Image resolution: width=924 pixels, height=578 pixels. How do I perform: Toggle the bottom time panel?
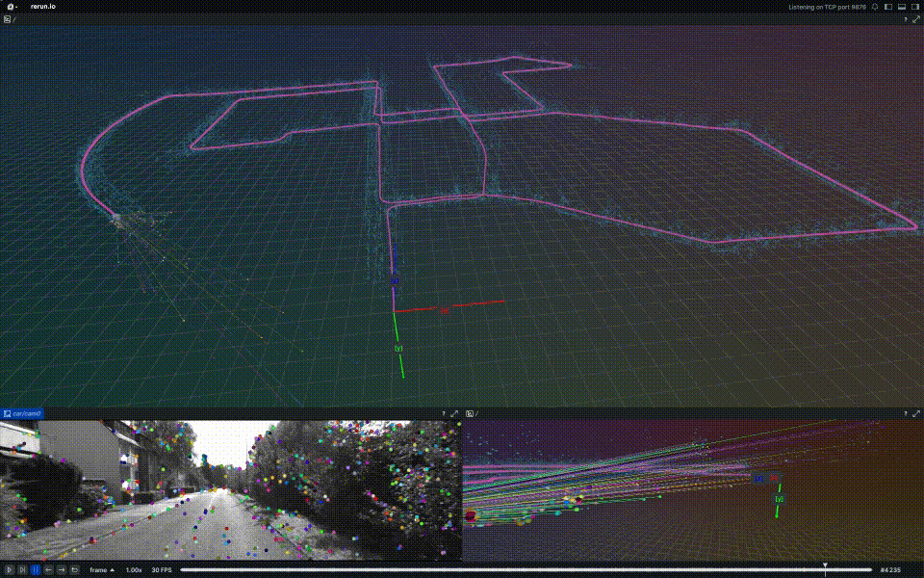(x=902, y=7)
